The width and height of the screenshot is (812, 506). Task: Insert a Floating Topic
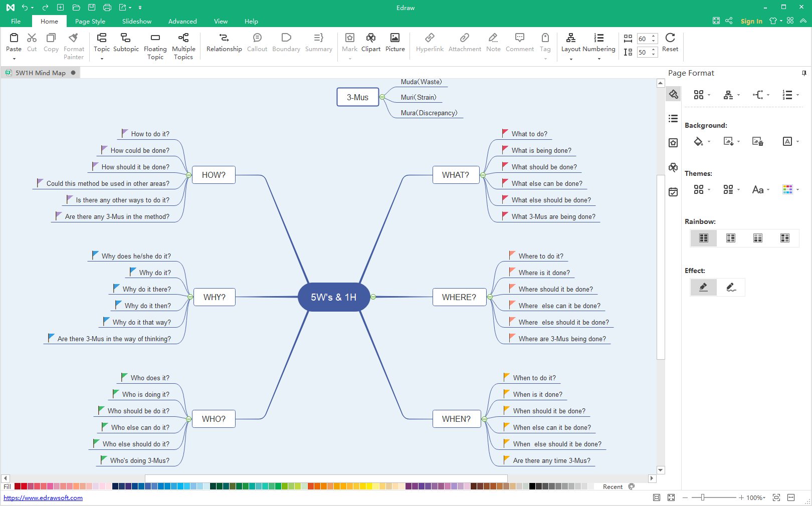(155, 38)
